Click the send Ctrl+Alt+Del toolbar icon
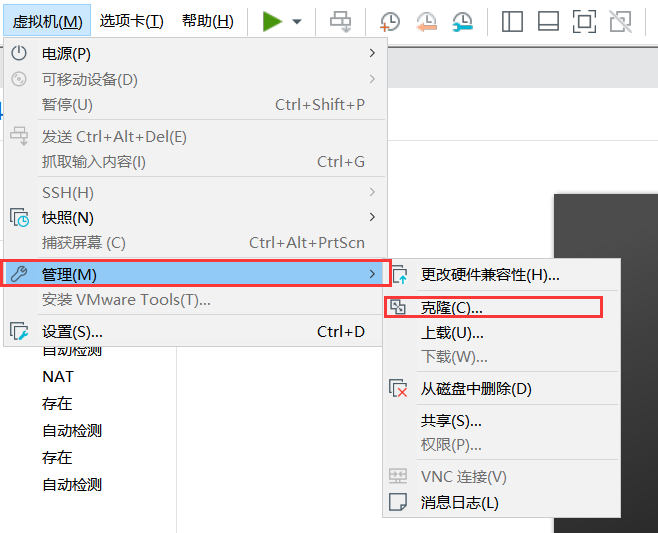 340,21
